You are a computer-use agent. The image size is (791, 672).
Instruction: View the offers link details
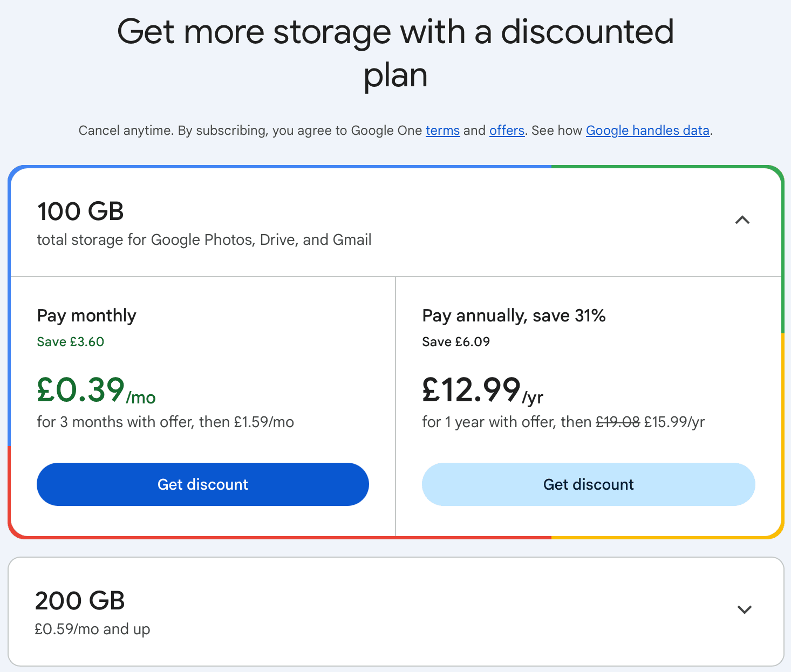pyautogui.click(x=506, y=130)
